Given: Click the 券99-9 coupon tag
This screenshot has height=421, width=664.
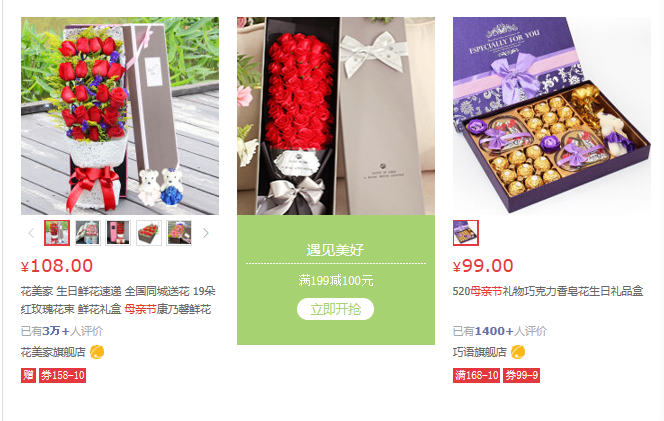Looking at the screenshot, I should coord(521,375).
